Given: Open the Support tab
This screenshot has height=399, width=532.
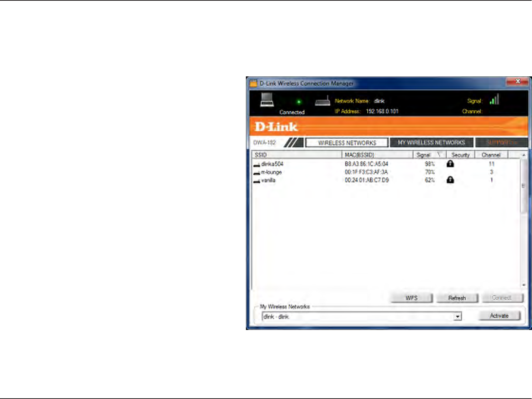Looking at the screenshot, I should [501, 142].
